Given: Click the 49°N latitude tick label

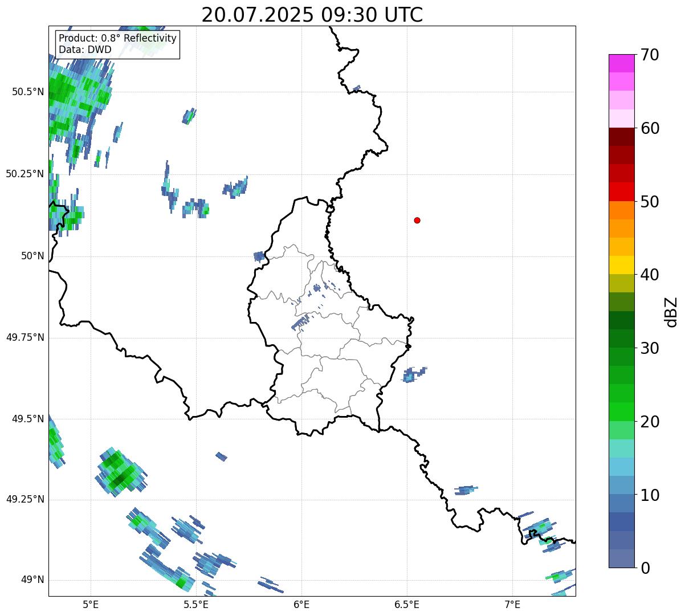Looking at the screenshot, I should [32, 580].
